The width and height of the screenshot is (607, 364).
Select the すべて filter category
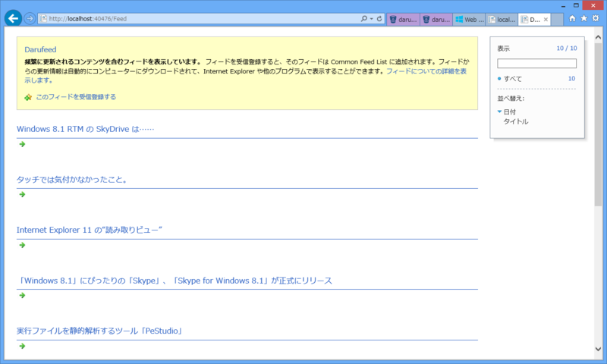tap(513, 79)
